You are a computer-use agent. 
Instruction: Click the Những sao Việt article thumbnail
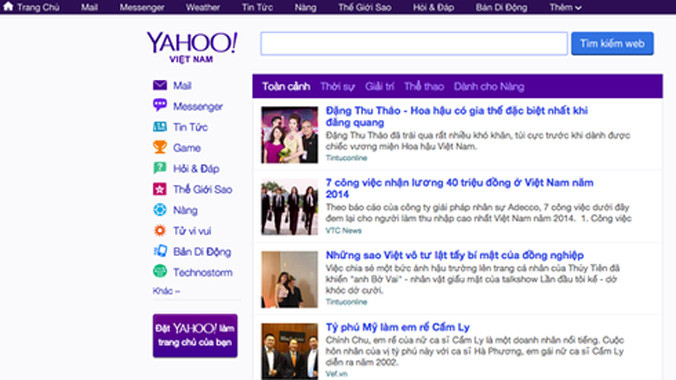pos(289,280)
